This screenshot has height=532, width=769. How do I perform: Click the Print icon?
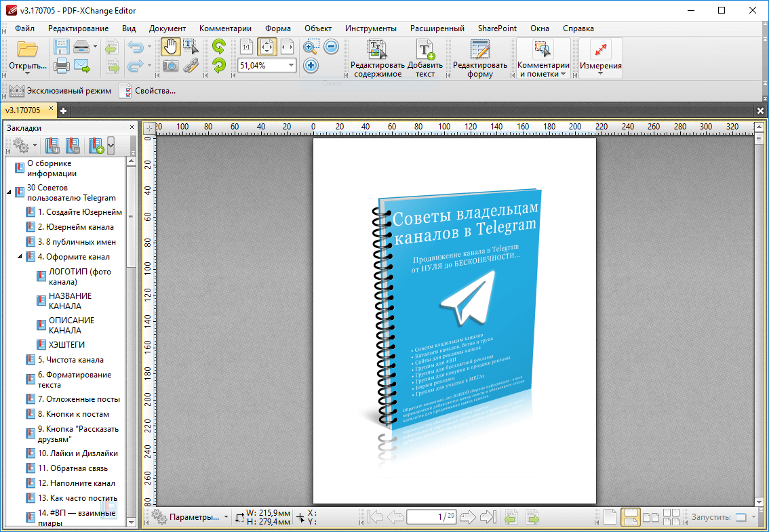(x=61, y=65)
